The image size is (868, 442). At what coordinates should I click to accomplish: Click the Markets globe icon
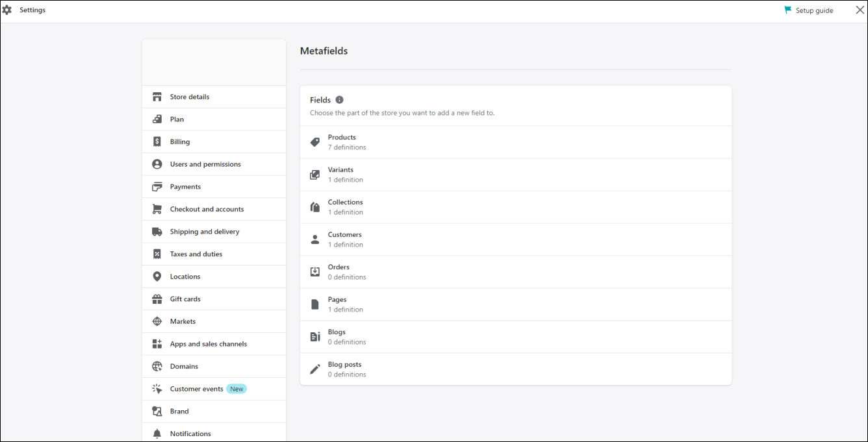click(x=157, y=321)
